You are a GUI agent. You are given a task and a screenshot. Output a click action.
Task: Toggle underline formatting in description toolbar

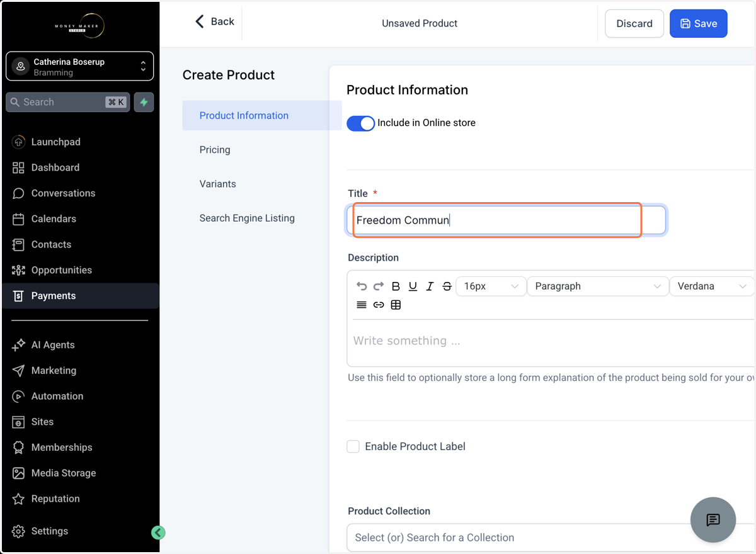tap(413, 286)
